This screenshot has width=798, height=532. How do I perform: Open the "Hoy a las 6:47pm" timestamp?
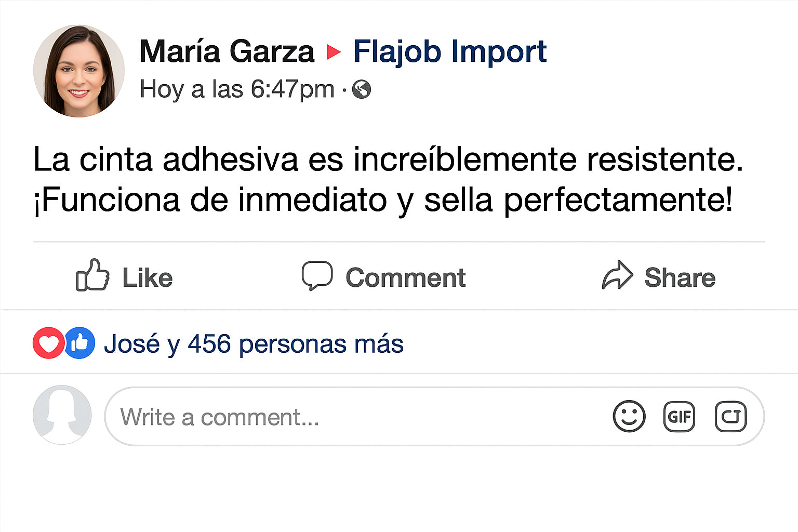[x=237, y=89]
